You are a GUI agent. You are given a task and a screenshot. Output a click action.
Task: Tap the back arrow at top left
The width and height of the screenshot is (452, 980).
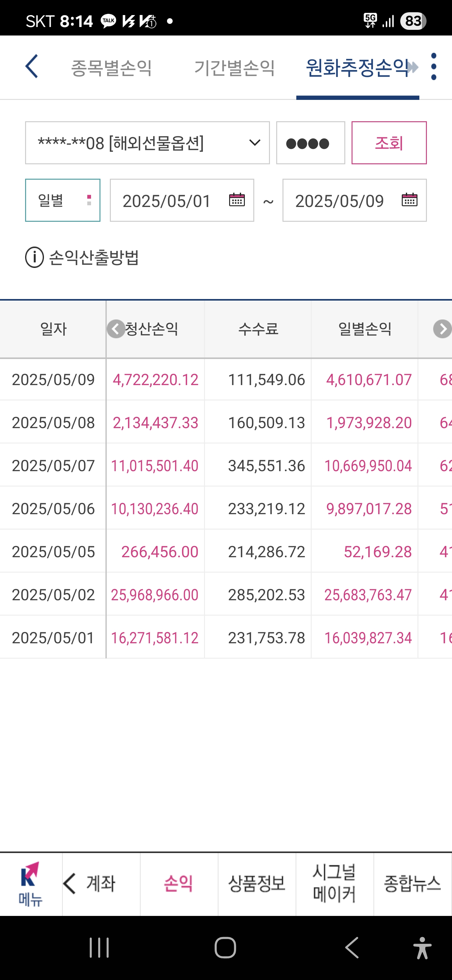[32, 66]
